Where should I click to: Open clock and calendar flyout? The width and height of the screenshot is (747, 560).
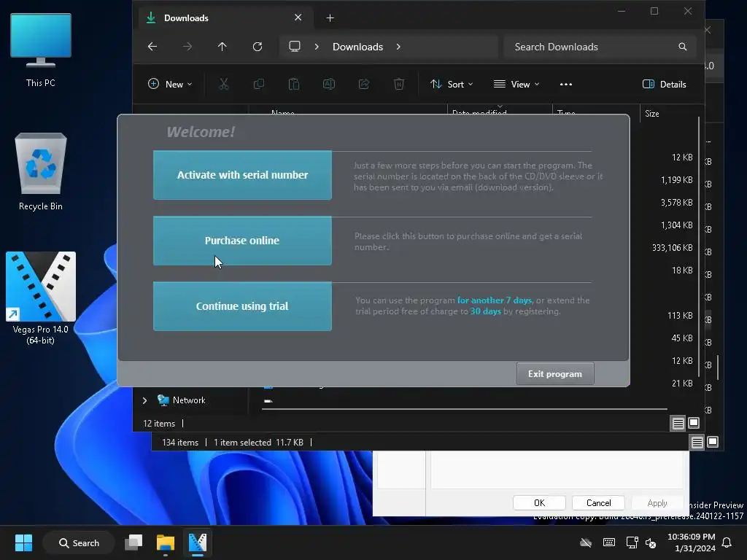692,542
